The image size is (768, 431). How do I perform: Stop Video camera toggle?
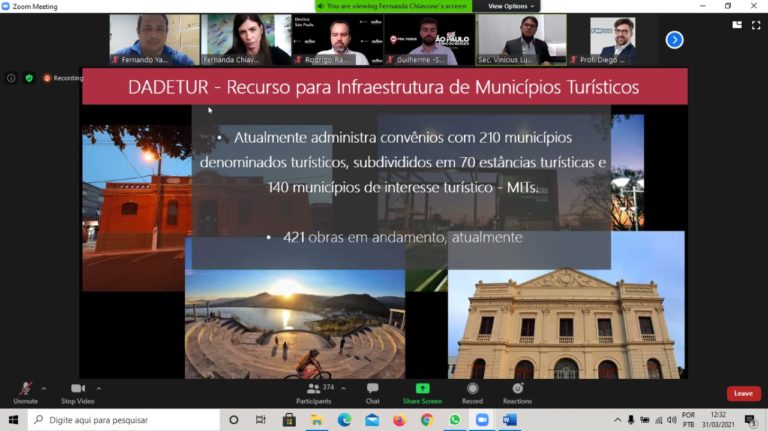coord(76,392)
